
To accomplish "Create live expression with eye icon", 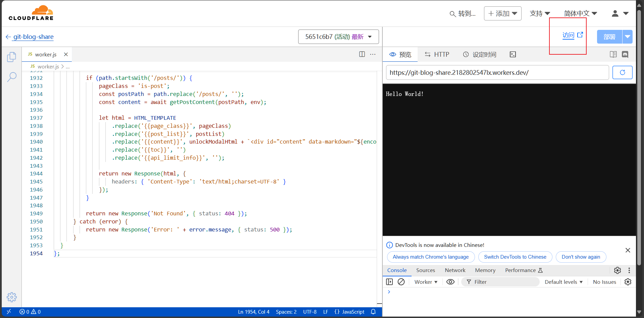I will [450, 282].
